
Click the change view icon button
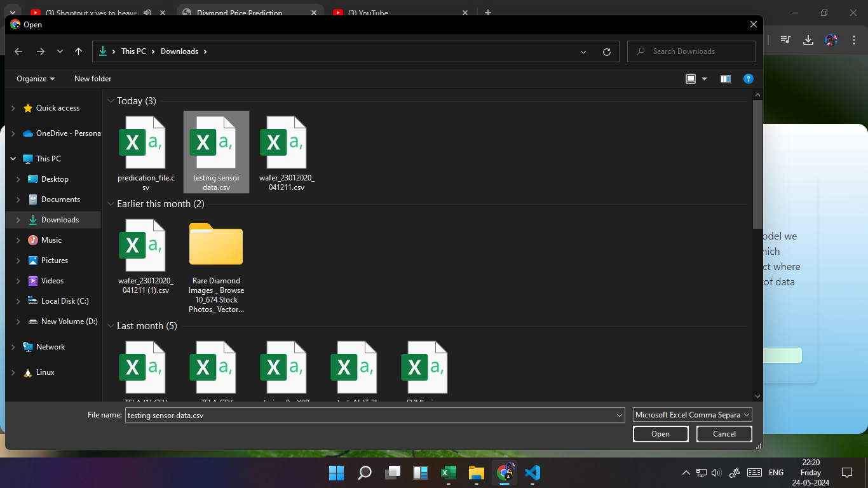click(x=691, y=79)
